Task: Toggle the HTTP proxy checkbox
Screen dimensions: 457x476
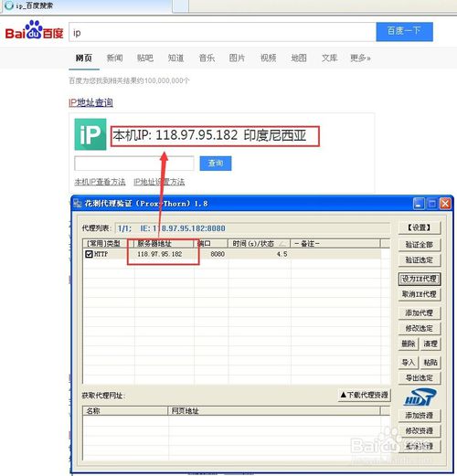Action: [x=89, y=254]
